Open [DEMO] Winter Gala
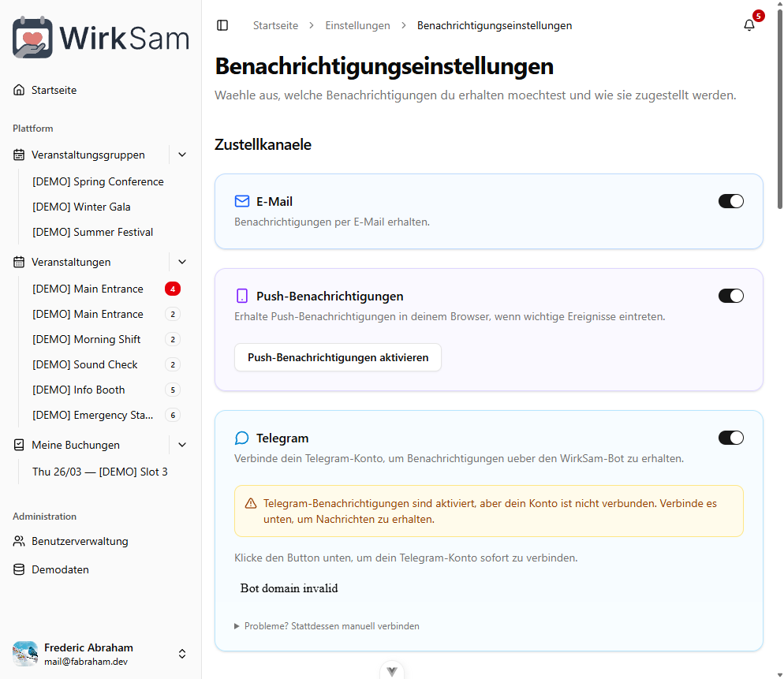Image resolution: width=784 pixels, height=679 pixels. coord(81,207)
